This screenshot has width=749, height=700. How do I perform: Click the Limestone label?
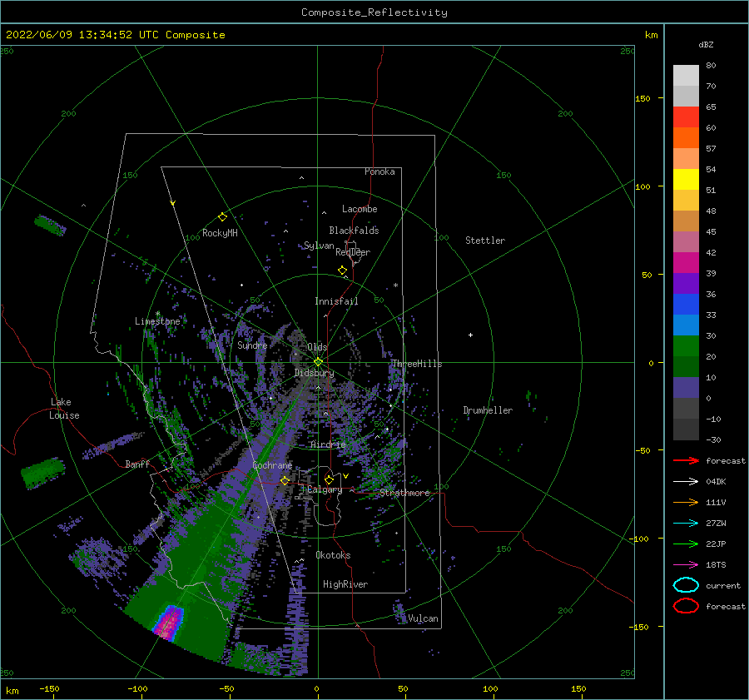(157, 321)
